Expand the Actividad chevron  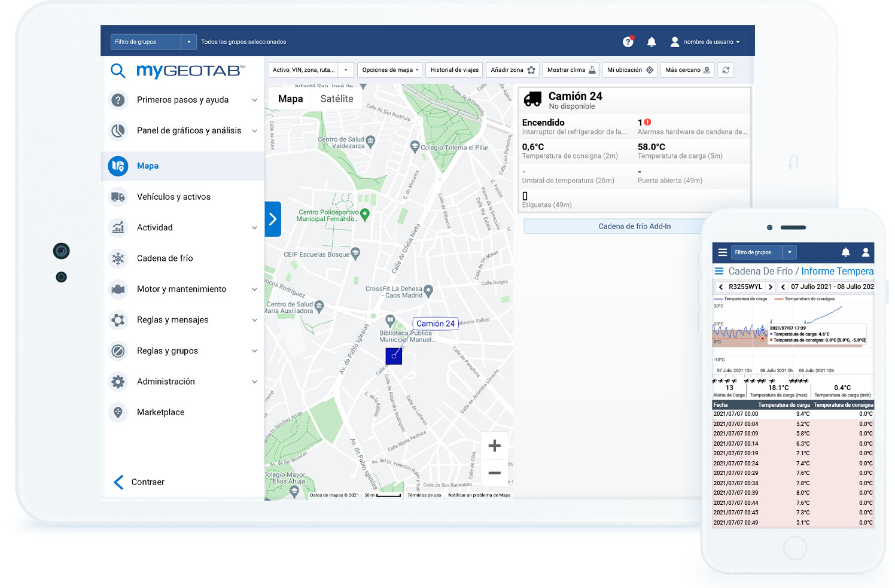[254, 227]
